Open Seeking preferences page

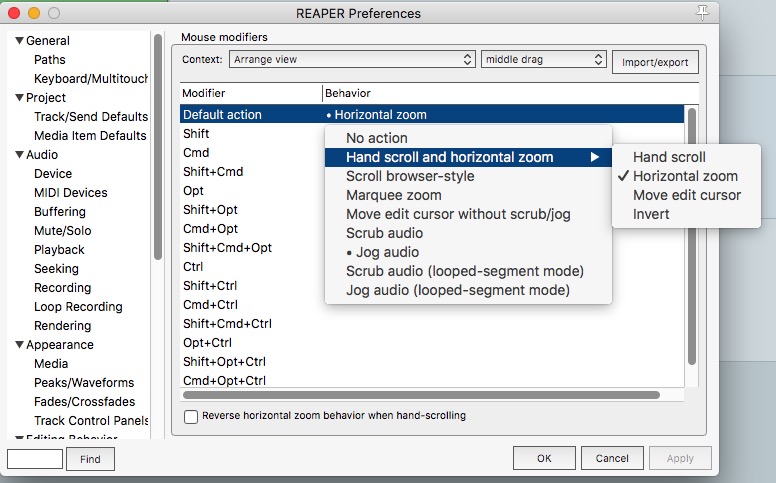[56, 269]
